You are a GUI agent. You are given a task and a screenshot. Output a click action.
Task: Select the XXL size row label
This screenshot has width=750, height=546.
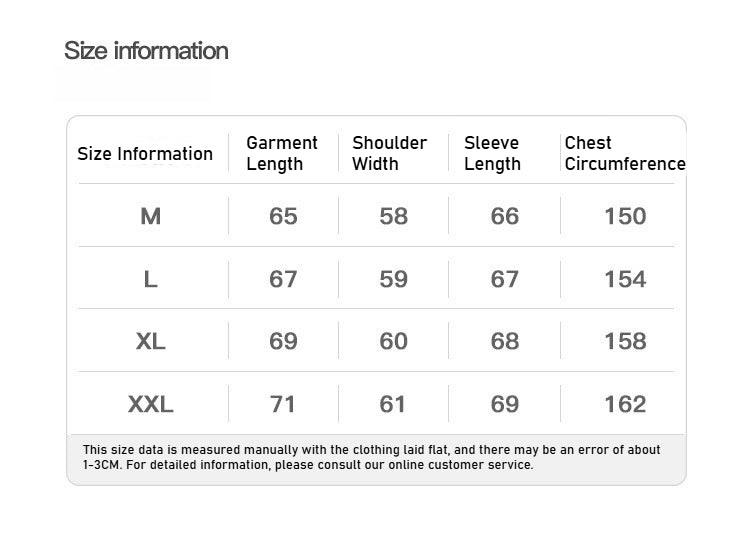tap(151, 404)
